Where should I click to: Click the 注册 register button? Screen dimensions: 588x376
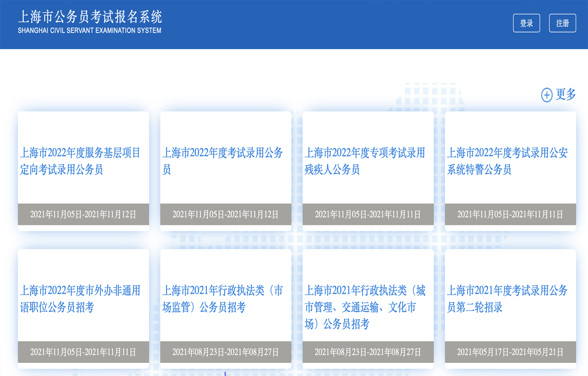[562, 23]
